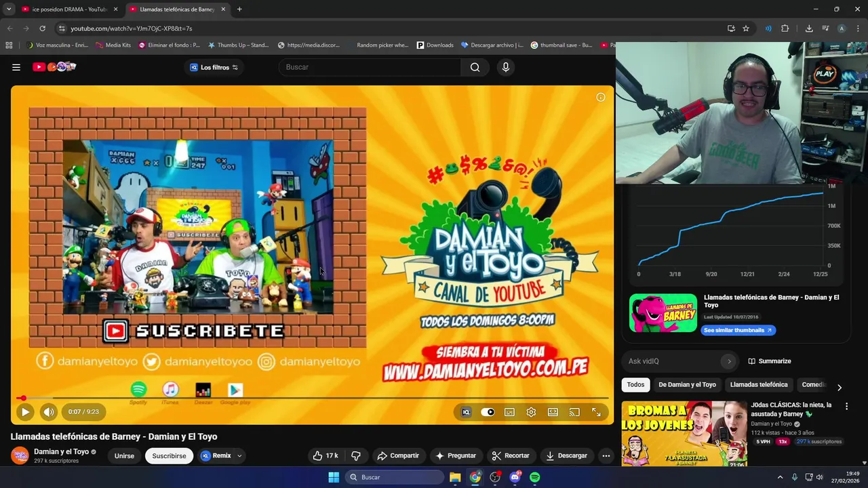Viewport: 868px width, 488px height.
Task: Like the video with 17 k likes
Action: (x=325, y=455)
